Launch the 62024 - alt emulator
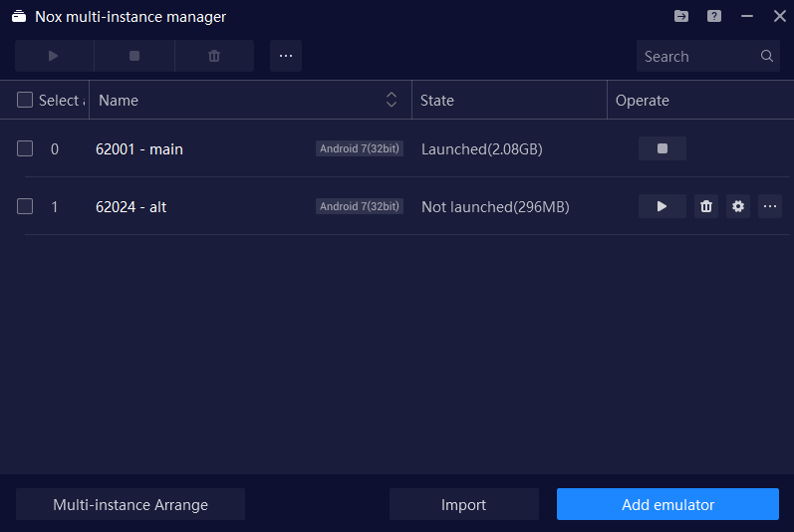The image size is (794, 532). pos(662,206)
